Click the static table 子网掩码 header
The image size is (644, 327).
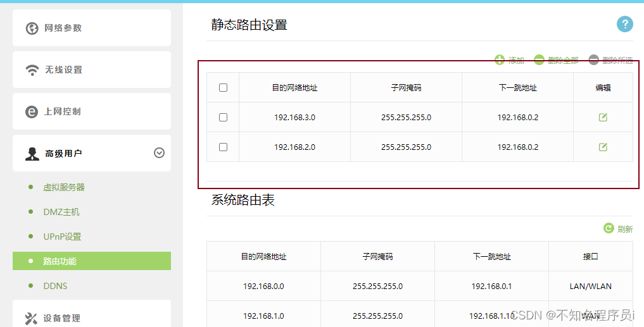click(x=406, y=87)
